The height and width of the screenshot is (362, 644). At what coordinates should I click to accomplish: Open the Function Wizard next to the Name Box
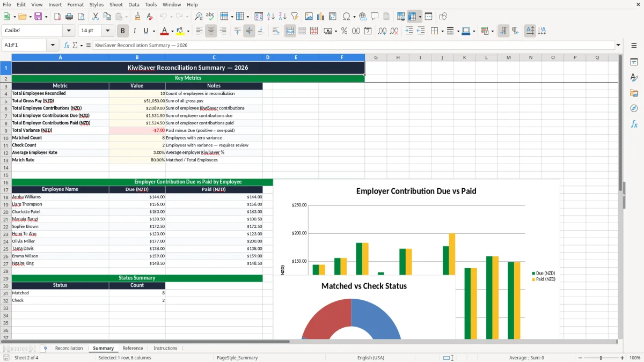click(x=67, y=45)
